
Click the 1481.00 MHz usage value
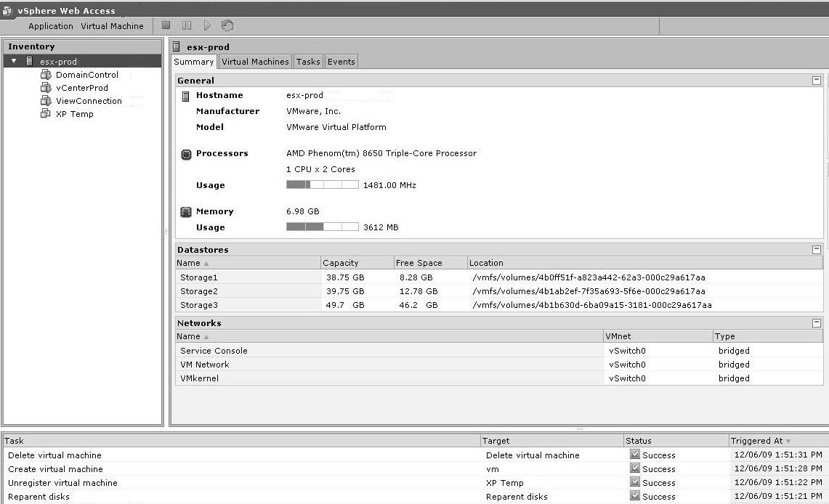(x=389, y=185)
